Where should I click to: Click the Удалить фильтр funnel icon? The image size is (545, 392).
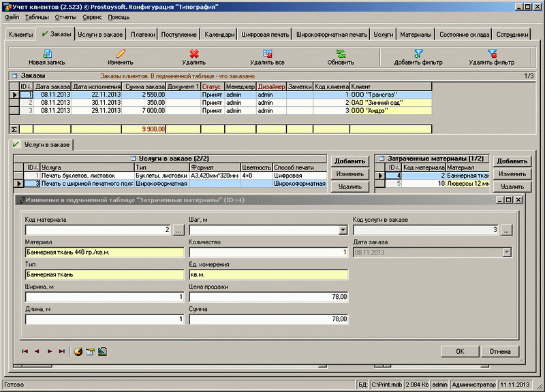pos(492,53)
